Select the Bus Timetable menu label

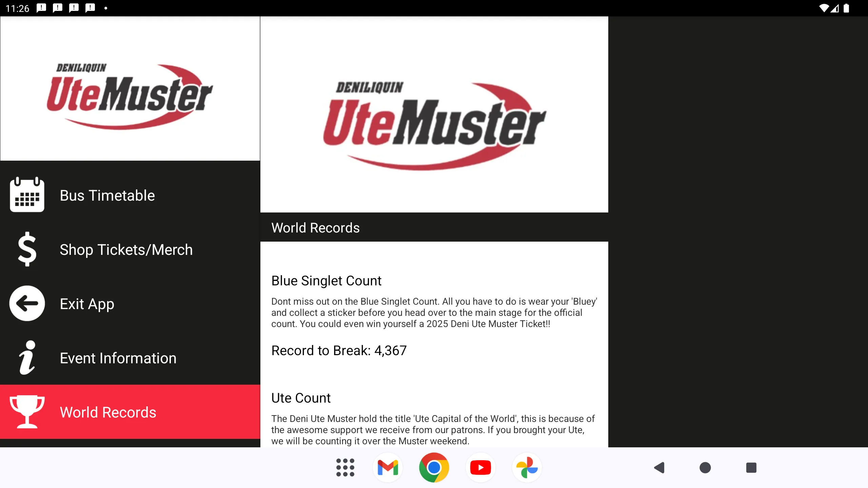point(107,196)
